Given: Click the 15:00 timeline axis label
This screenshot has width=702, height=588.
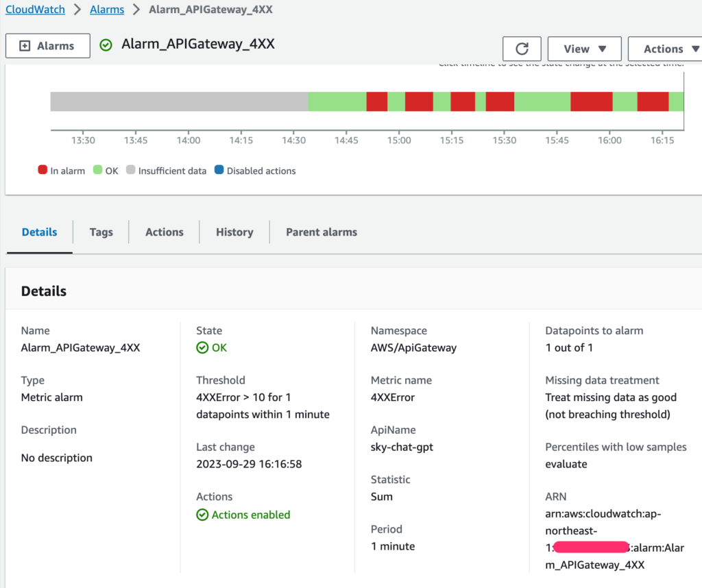Looking at the screenshot, I should [x=399, y=140].
